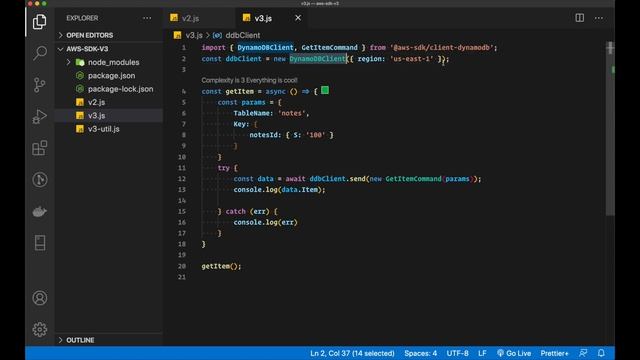Click the 'us-east-1' string on line 2

pyautogui.click(x=411, y=59)
